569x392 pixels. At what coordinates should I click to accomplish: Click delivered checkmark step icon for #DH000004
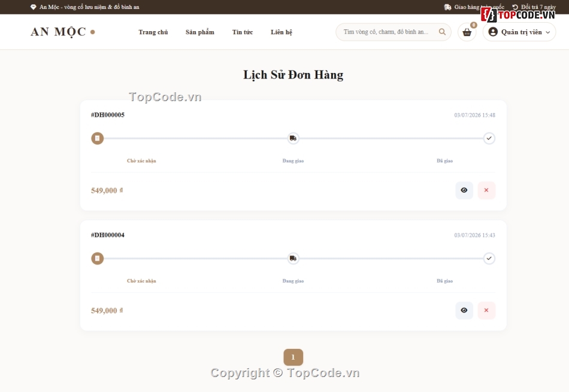[489, 259]
